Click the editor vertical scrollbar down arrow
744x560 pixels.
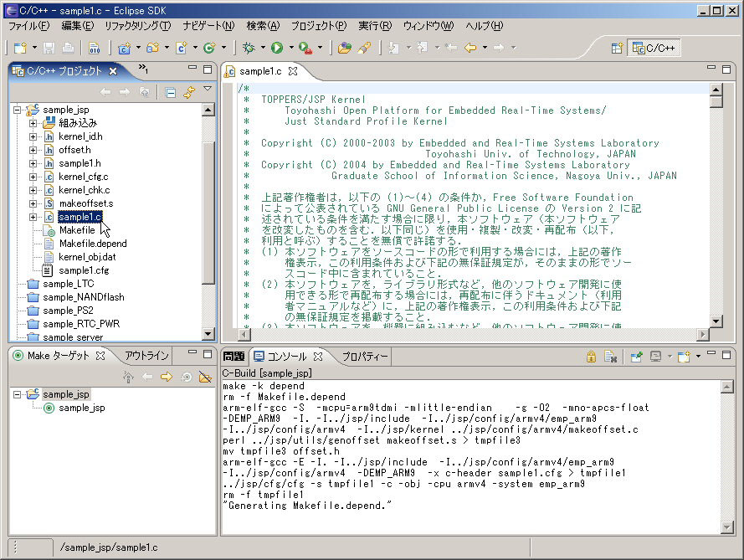[x=716, y=321]
